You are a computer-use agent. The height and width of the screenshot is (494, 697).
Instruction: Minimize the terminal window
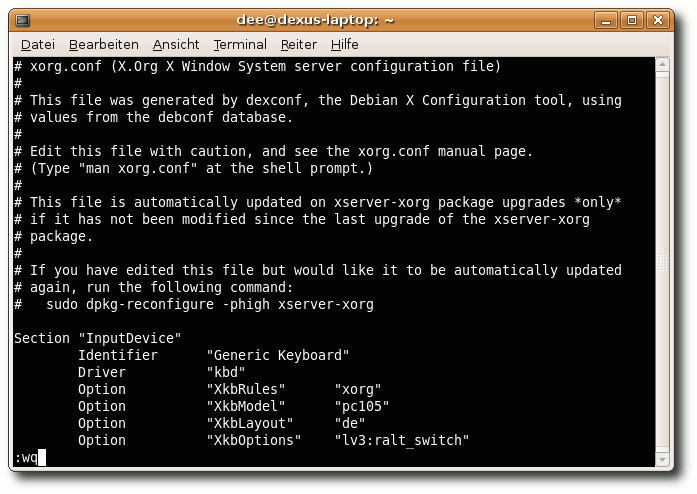[606, 20]
